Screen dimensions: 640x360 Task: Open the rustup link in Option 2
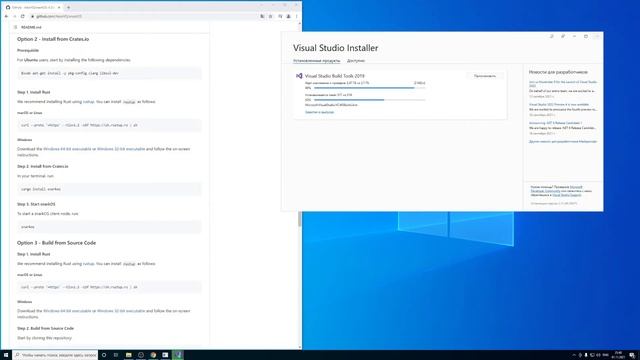click(x=89, y=102)
